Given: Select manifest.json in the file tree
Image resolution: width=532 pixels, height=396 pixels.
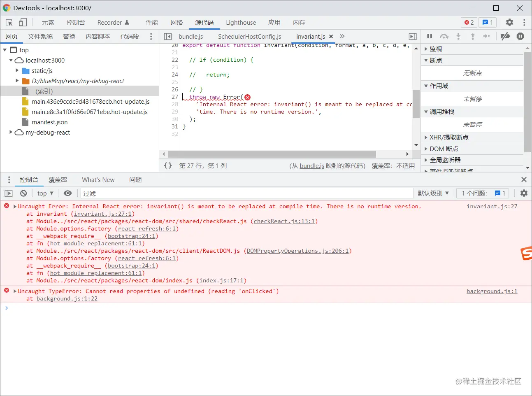Looking at the screenshot, I should (50, 122).
